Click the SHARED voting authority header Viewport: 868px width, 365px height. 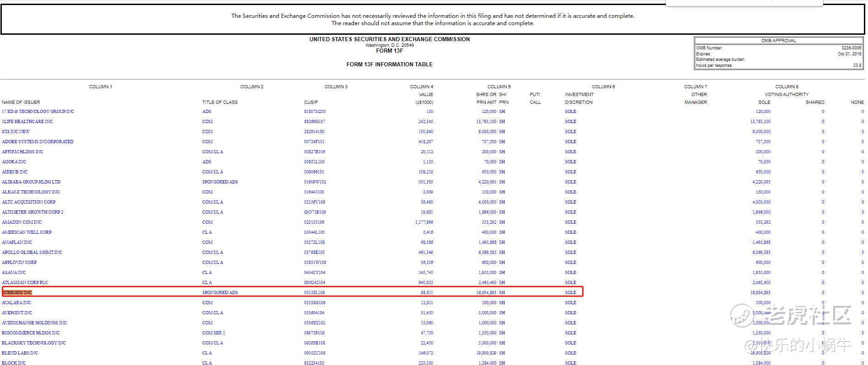click(815, 102)
